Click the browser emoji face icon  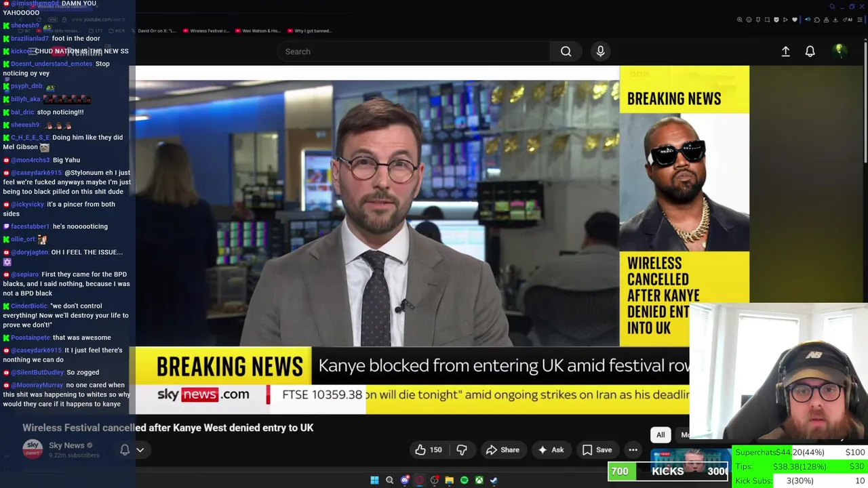point(749,20)
